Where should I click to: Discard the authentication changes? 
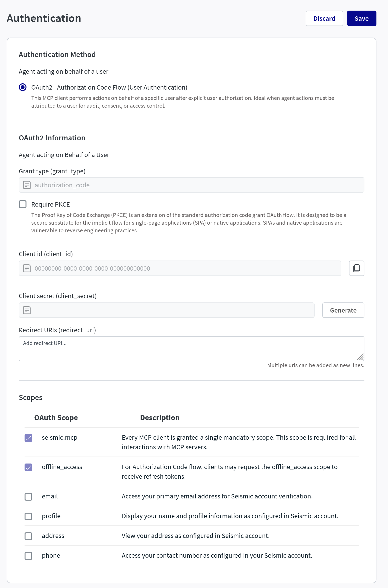pyautogui.click(x=324, y=18)
